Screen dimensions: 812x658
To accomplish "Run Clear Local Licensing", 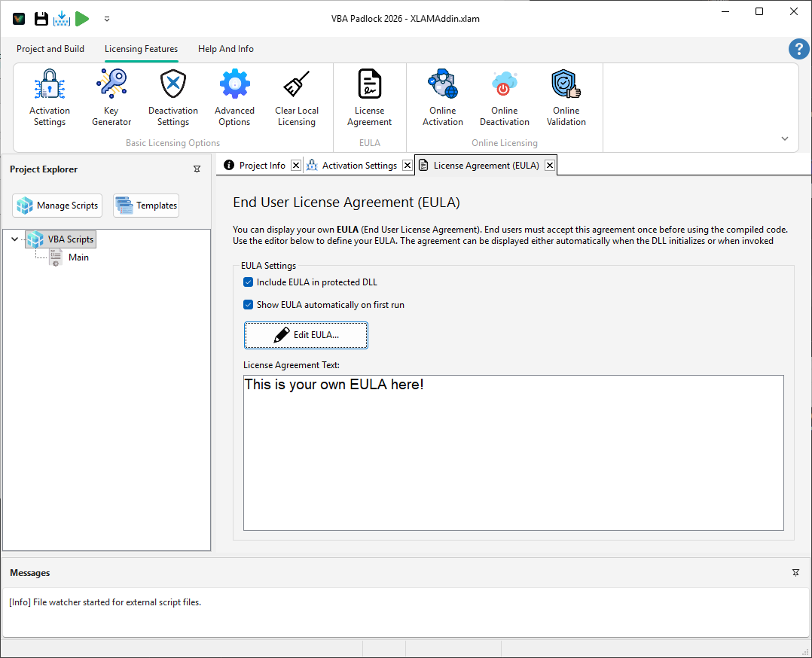I will (x=296, y=96).
